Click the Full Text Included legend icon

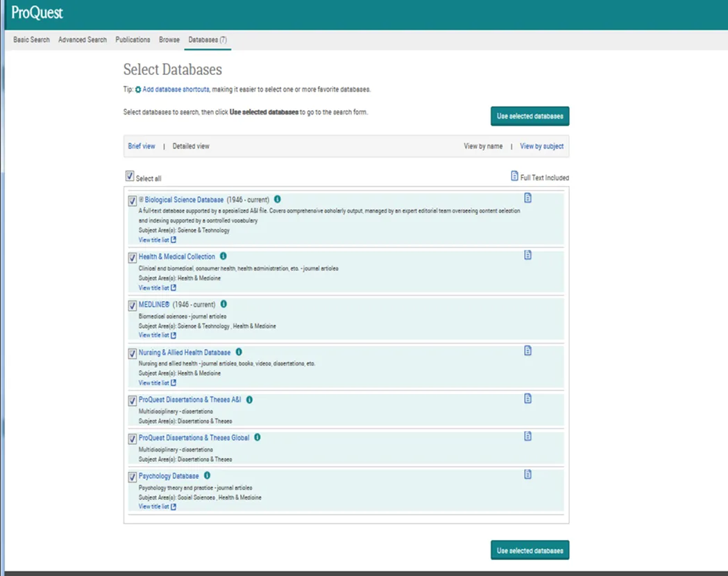click(x=514, y=176)
